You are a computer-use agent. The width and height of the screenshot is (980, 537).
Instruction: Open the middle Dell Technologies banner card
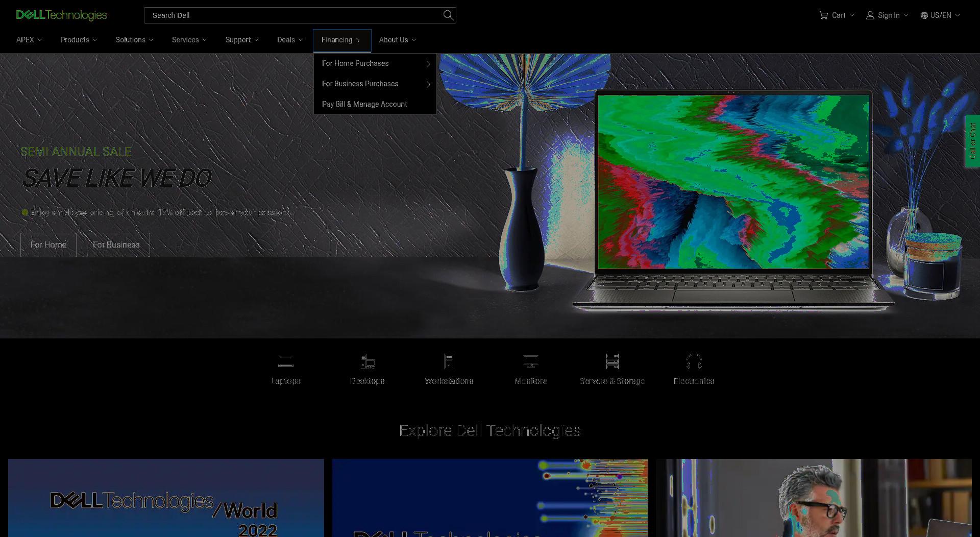[x=490, y=498]
